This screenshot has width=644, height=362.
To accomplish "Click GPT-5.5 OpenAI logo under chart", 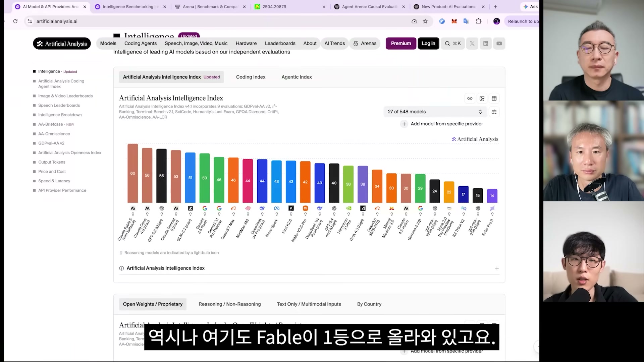I will tap(162, 208).
